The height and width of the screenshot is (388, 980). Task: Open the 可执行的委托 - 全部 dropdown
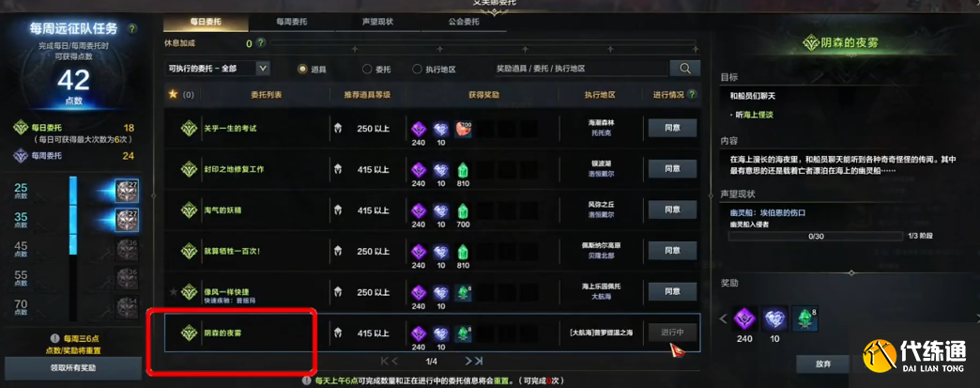[x=218, y=69]
